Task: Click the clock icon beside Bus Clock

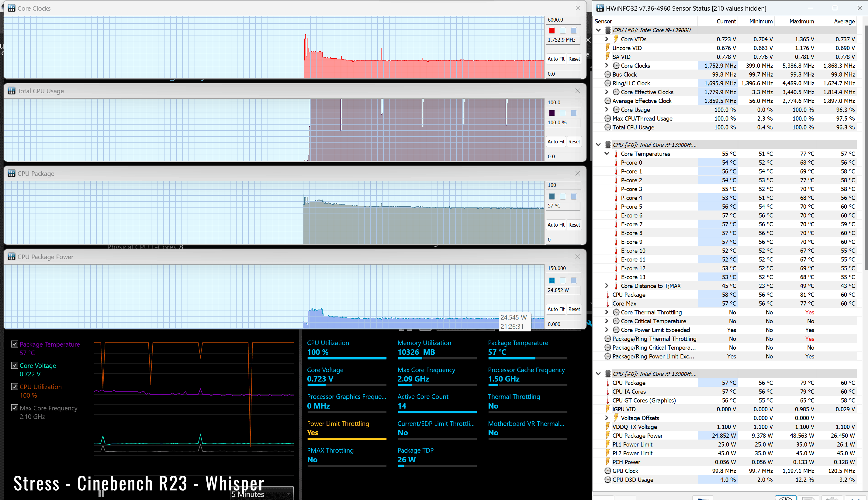Action: [x=607, y=74]
